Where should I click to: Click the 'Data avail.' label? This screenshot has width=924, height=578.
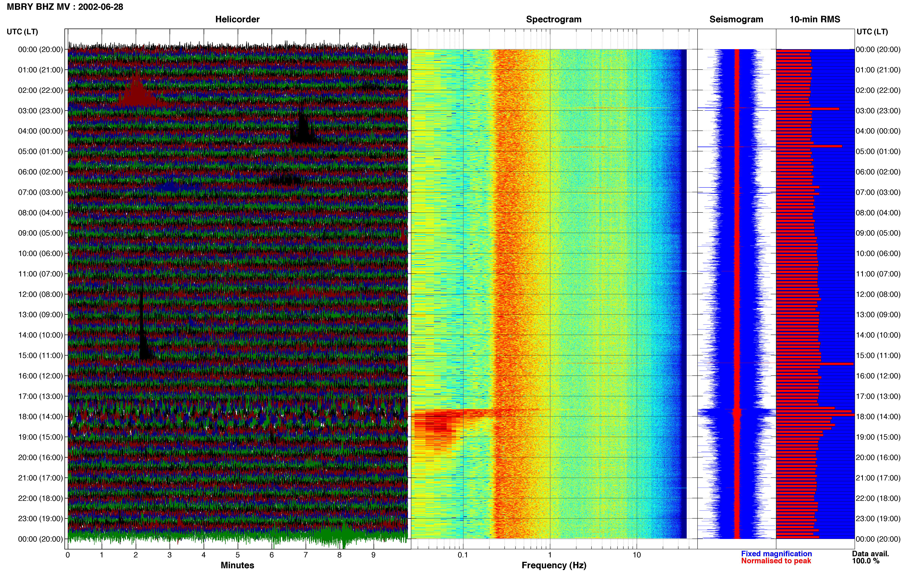[870, 554]
